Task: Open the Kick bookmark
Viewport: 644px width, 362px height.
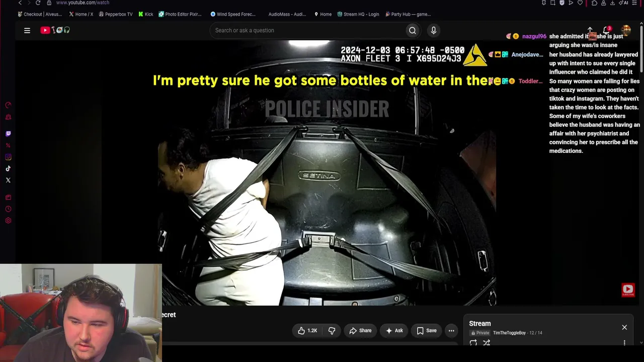Action: (146, 14)
